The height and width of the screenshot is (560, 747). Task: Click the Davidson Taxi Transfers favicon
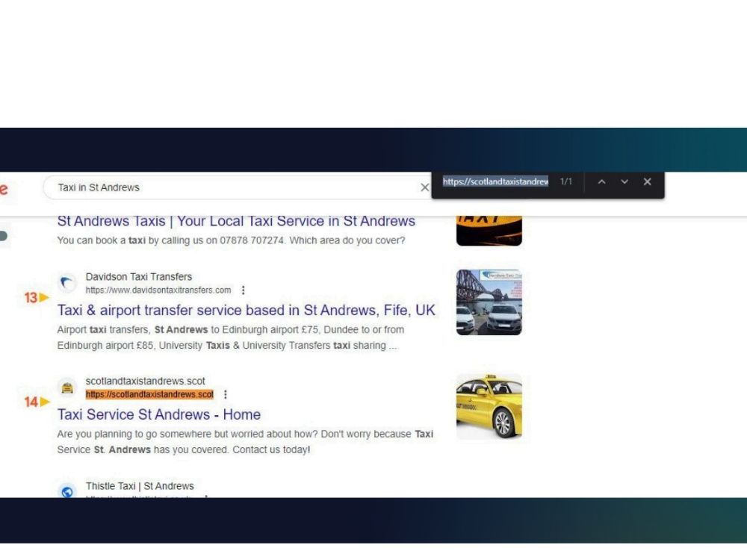(x=67, y=283)
